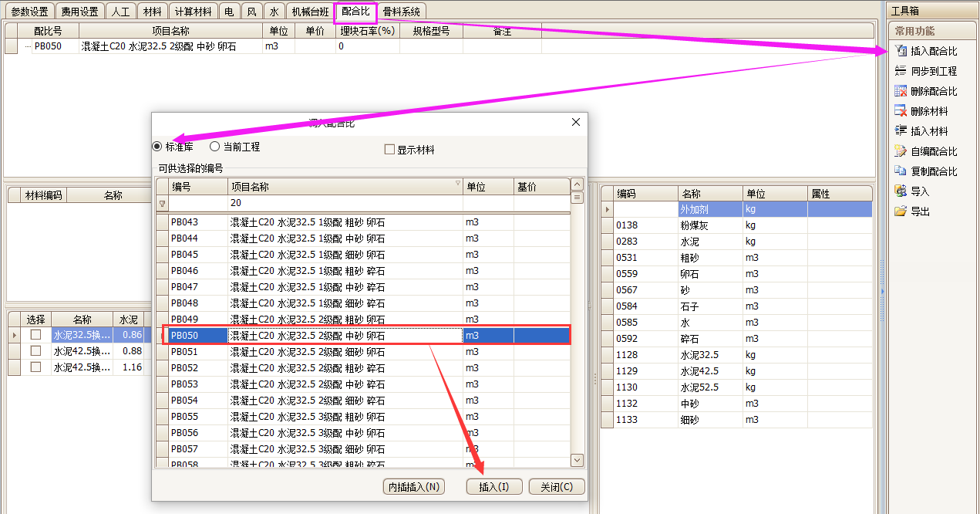Image resolution: width=980 pixels, height=514 pixels.
Task: Click the 导入 icon in toolbox
Action: click(x=900, y=191)
